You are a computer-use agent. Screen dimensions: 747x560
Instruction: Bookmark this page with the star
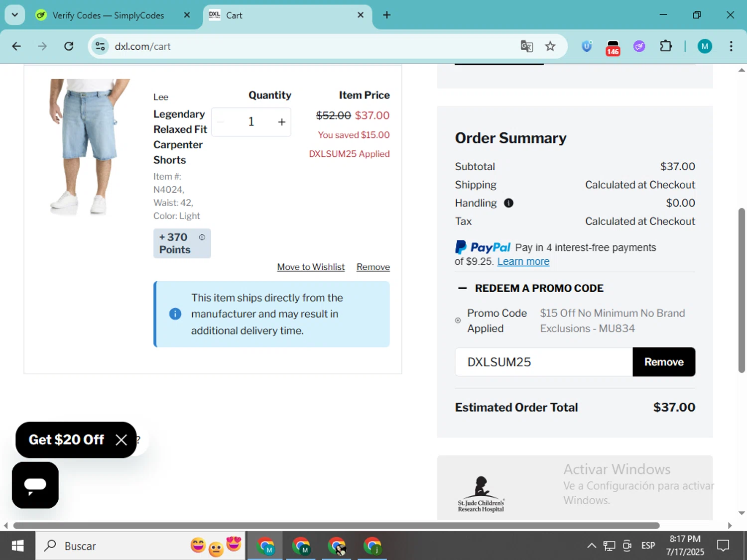point(550,46)
